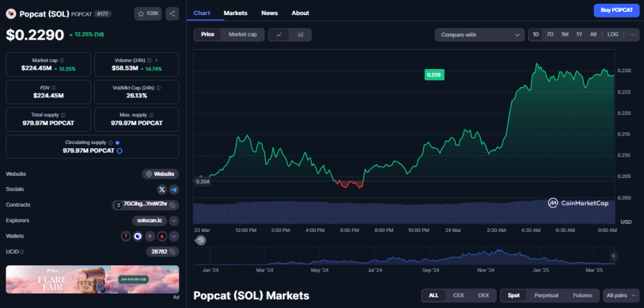Select the Spot market type
Viewport: 644px width, 308px height.
513,295
